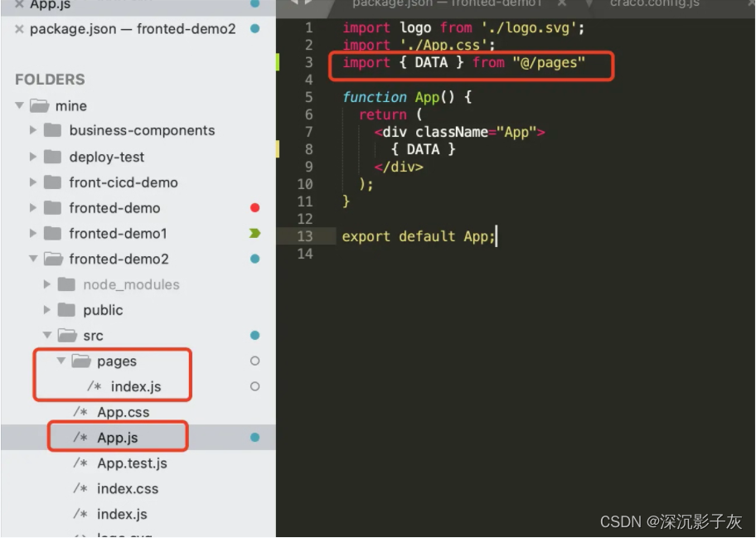Viewport: 756px width, 538px height.
Task: Click the public folder icon
Action: tap(66, 310)
